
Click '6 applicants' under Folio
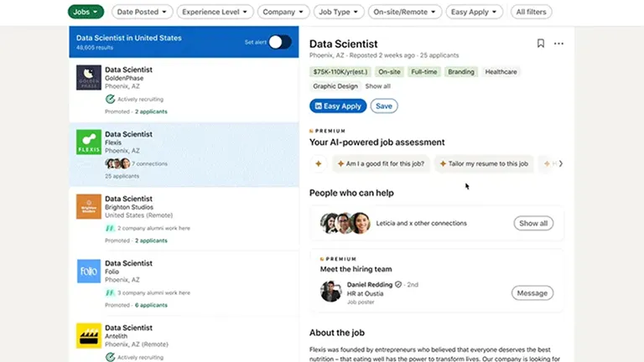(151, 305)
